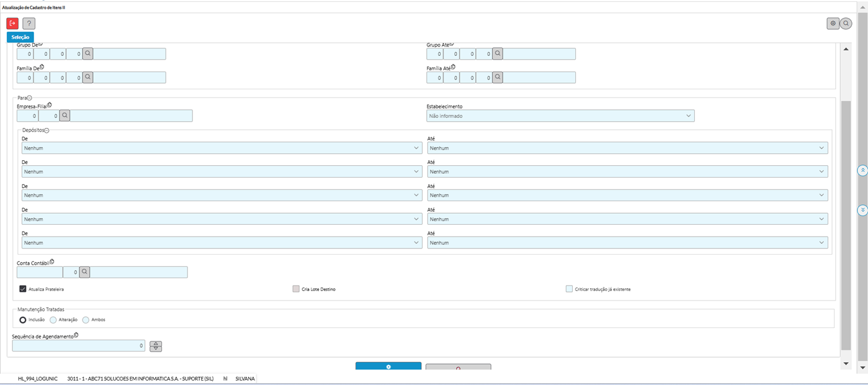868x385 pixels.
Task: Uncheck the Atualiza Prateleira checkbox
Action: pos(23,289)
